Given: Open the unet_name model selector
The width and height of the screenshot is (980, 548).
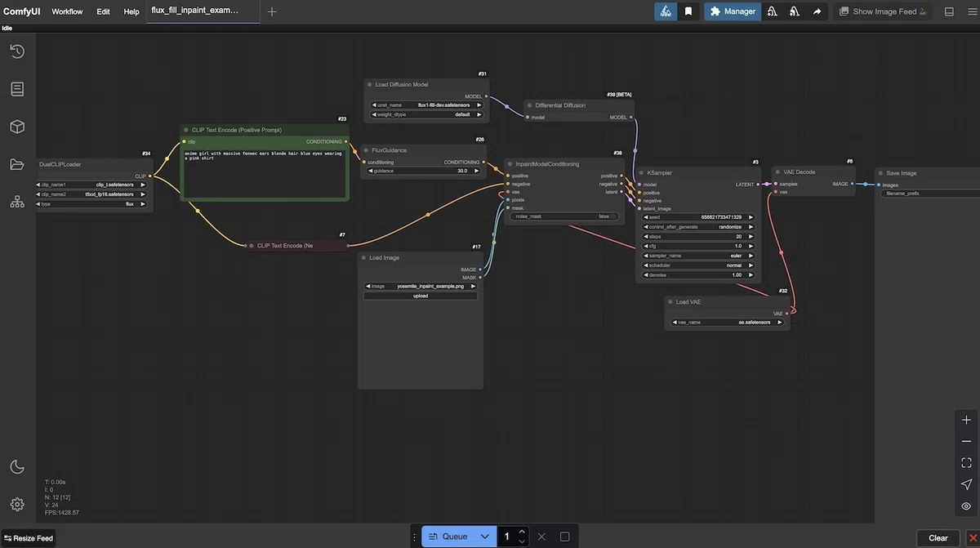Looking at the screenshot, I should point(427,105).
